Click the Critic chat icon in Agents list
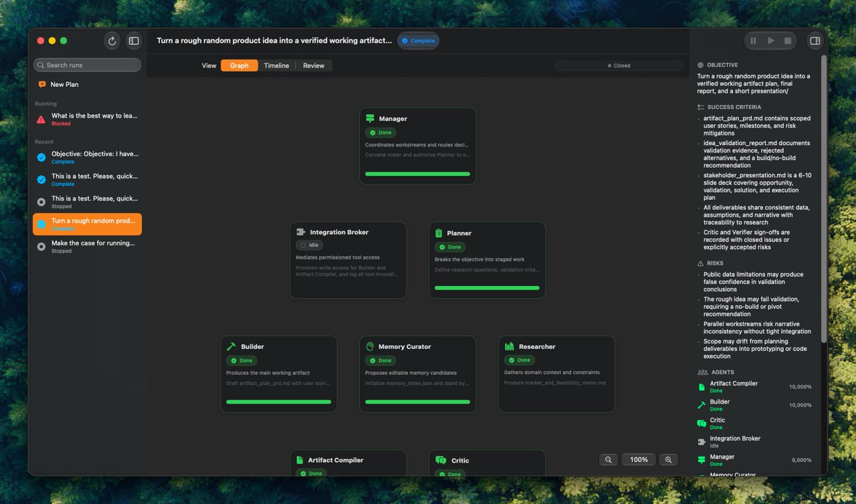The width and height of the screenshot is (856, 504). coord(702,423)
